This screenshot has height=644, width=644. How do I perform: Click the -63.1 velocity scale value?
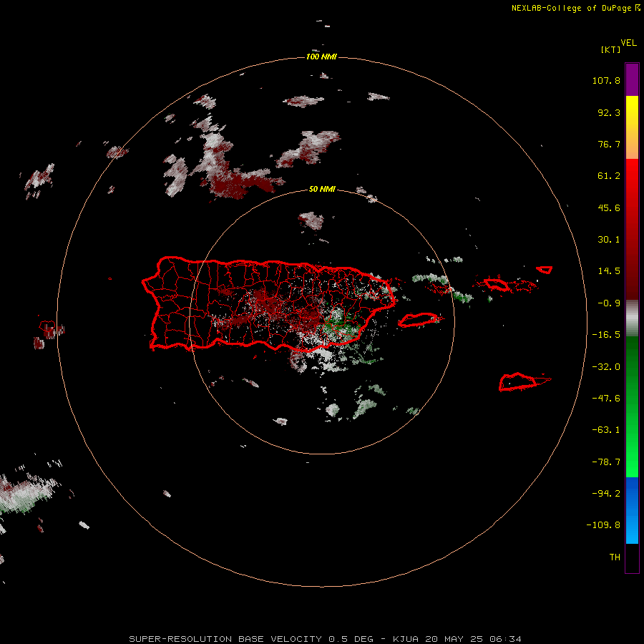pyautogui.click(x=606, y=430)
